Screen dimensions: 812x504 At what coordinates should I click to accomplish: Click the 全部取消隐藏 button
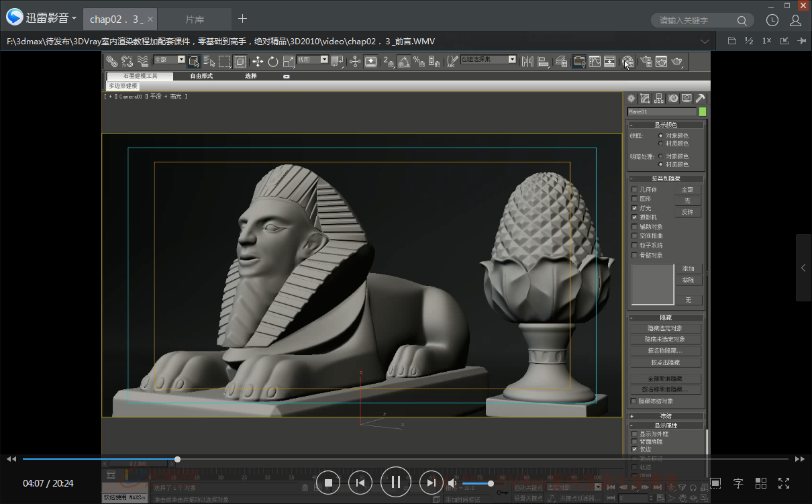pyautogui.click(x=665, y=379)
